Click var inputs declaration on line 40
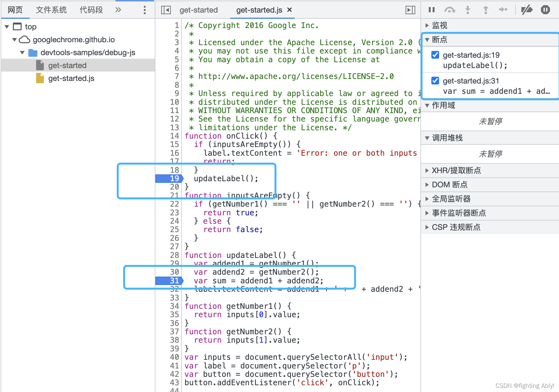Screen dimensions: 559x392 tap(296, 357)
